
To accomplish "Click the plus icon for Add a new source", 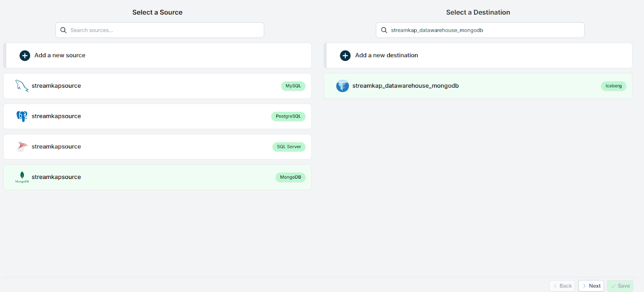I will 25,56.
